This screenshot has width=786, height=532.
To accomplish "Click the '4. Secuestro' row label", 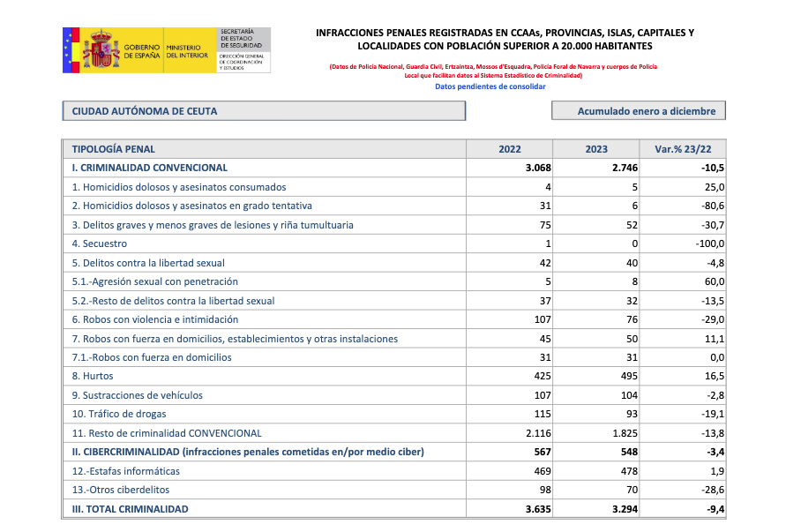I will tap(100, 244).
